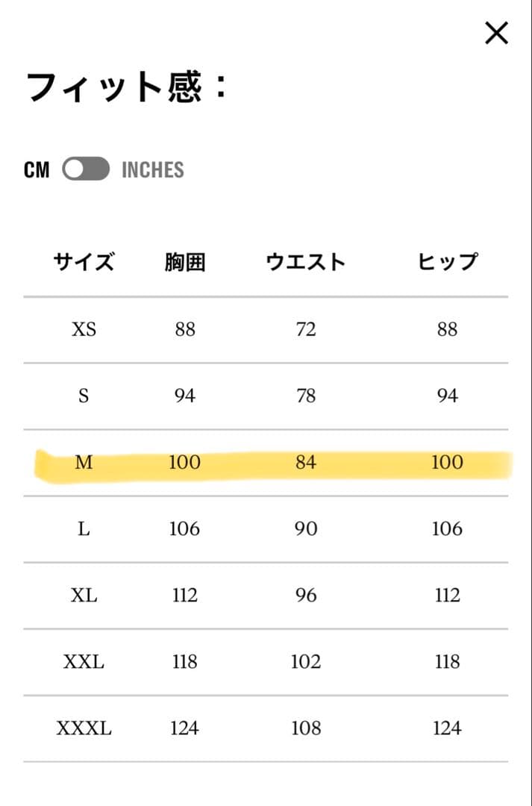Click the highlighted M size row
The width and height of the screenshot is (532, 806).
point(84,463)
